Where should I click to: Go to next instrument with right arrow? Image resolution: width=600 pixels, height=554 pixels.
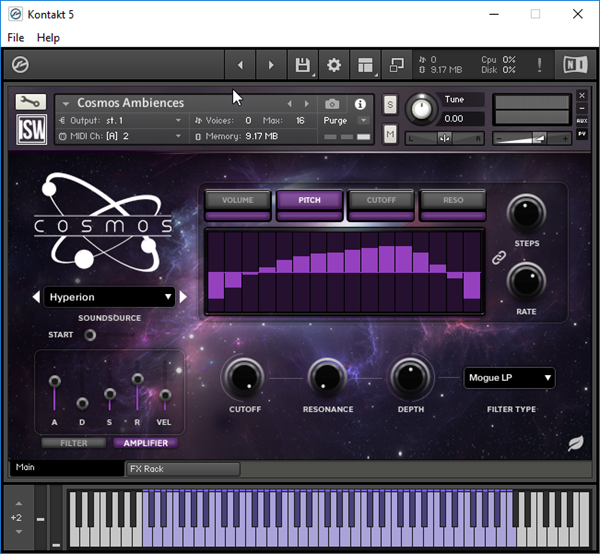point(271,65)
